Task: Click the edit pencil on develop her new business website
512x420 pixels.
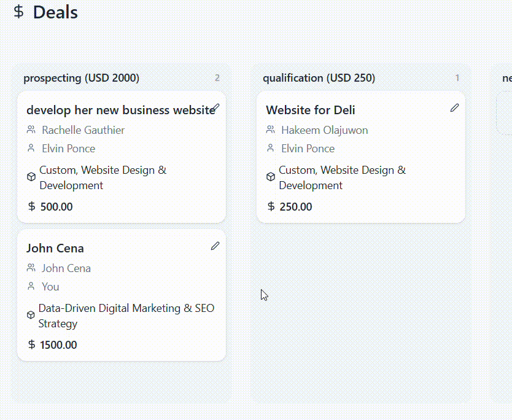Action: coord(216,107)
